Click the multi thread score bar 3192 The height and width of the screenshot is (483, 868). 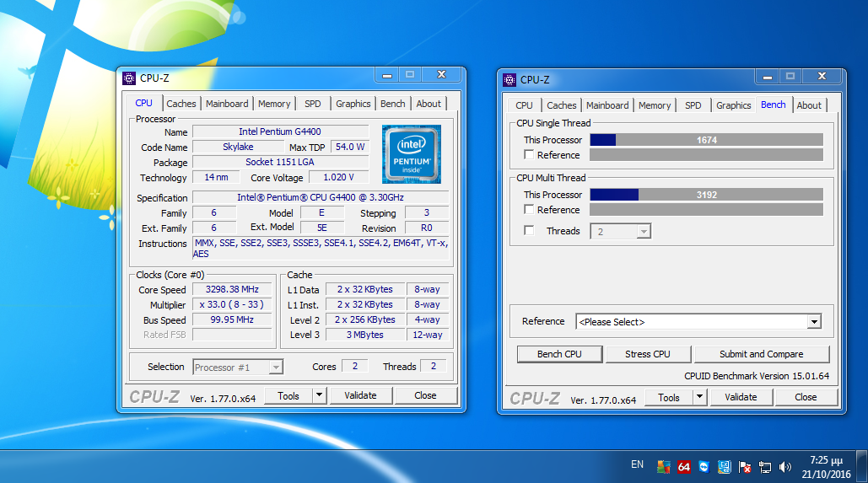(x=706, y=195)
